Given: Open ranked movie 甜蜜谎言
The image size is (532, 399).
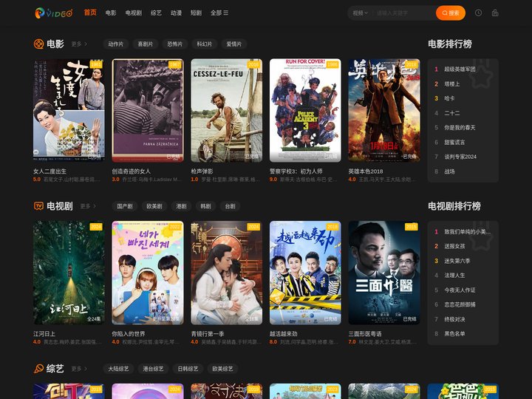Looking at the screenshot, I should click(454, 142).
